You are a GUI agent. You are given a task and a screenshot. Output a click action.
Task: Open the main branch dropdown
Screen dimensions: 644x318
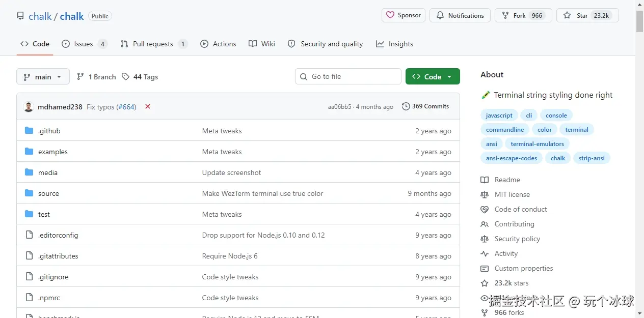[43, 76]
